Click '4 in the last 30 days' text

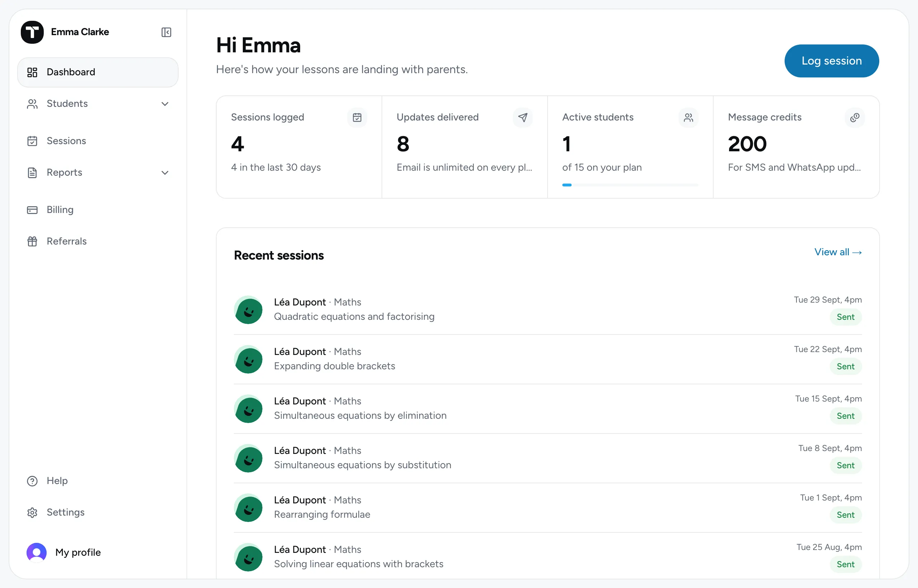(276, 167)
